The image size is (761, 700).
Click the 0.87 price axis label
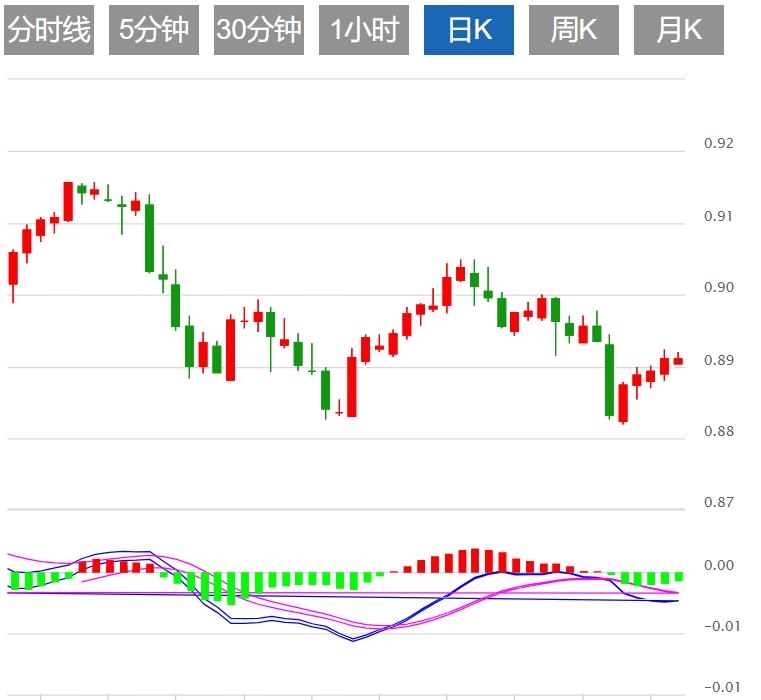pyautogui.click(x=718, y=503)
